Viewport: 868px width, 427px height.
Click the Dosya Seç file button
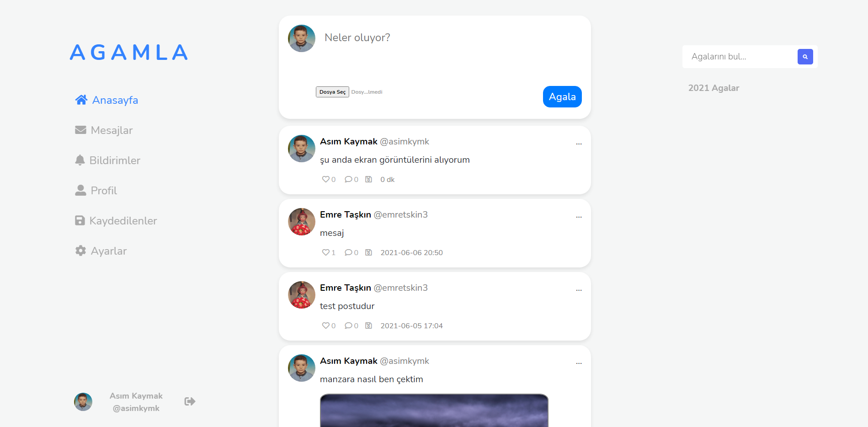(332, 92)
